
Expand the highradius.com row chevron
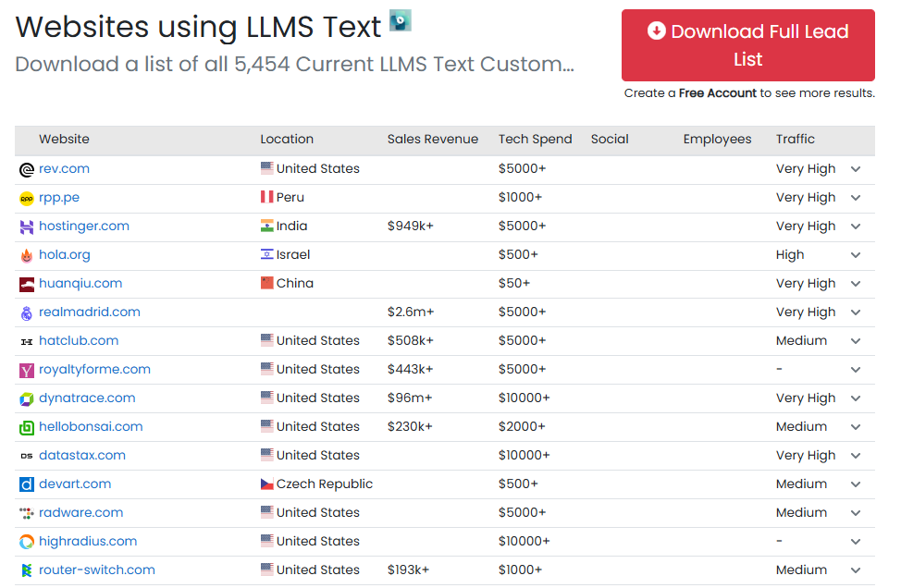tap(855, 542)
